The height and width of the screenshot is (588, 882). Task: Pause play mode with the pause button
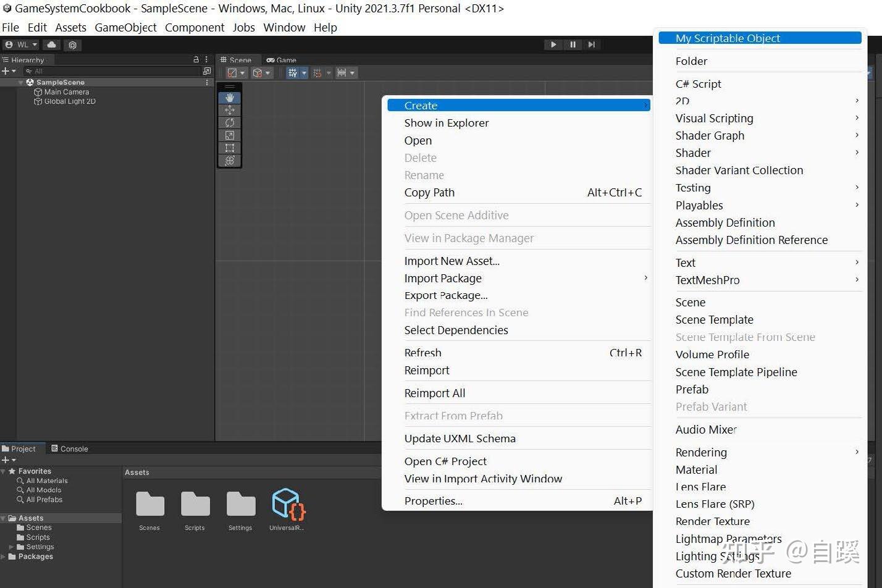572,44
